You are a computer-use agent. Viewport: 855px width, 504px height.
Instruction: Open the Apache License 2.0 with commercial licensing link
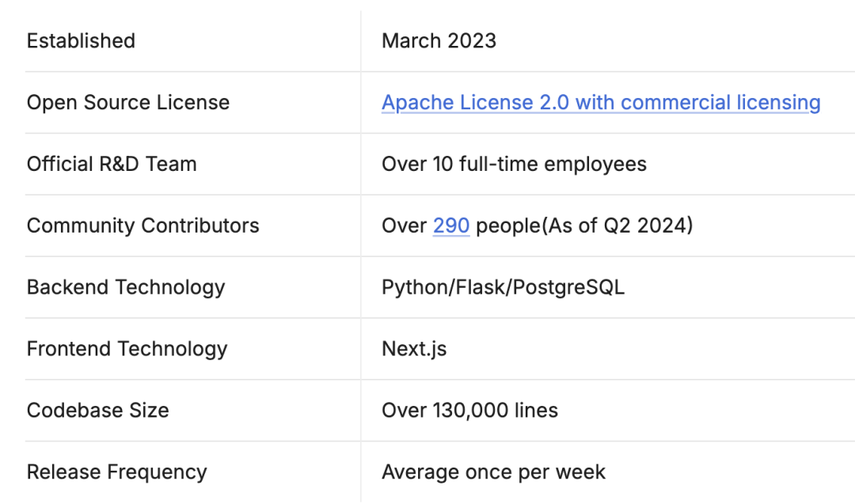point(601,102)
